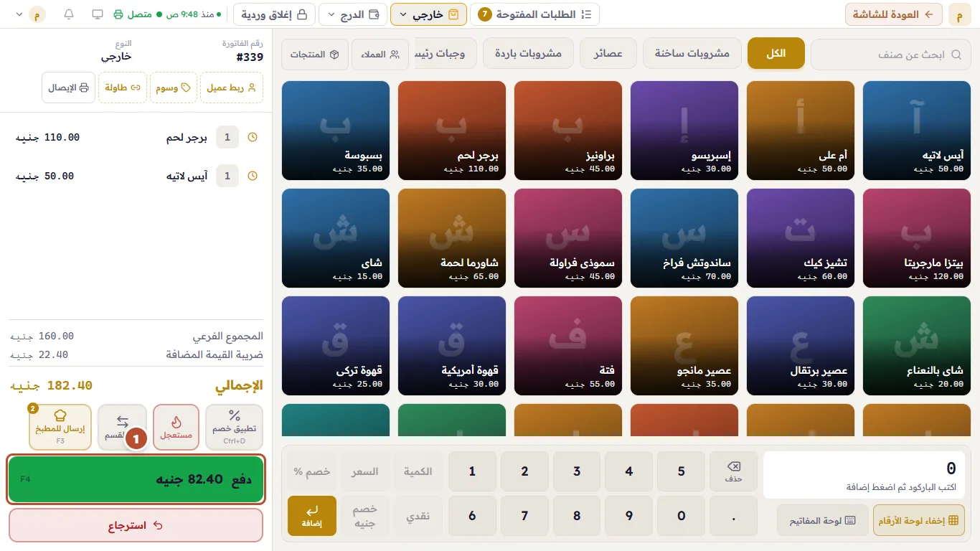Viewport: 980px width, 551px height.
Task: Close the shift using إغلاق وردية
Action: (x=275, y=14)
